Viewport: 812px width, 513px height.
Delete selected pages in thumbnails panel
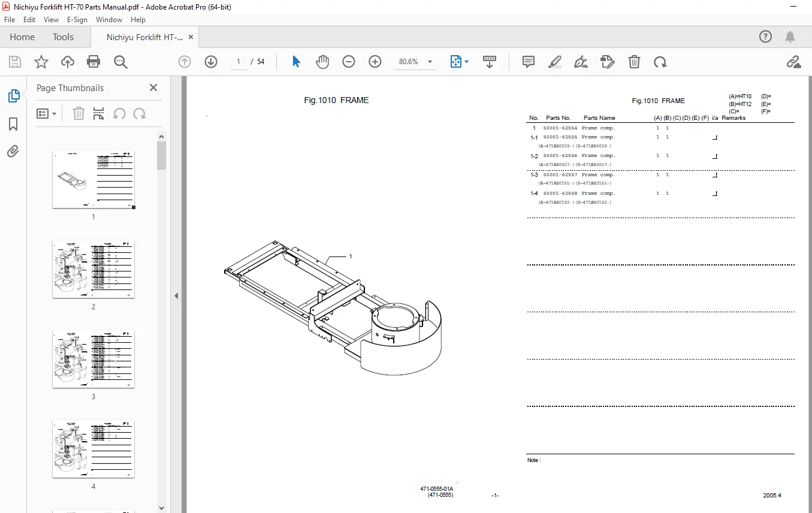(x=79, y=114)
